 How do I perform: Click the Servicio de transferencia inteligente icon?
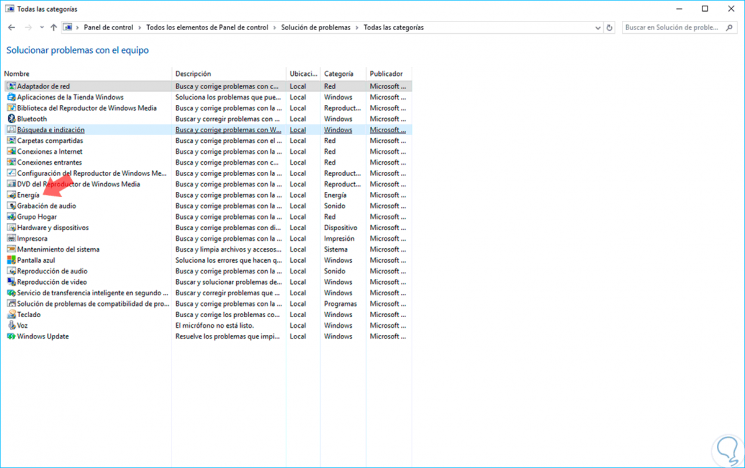pyautogui.click(x=11, y=293)
